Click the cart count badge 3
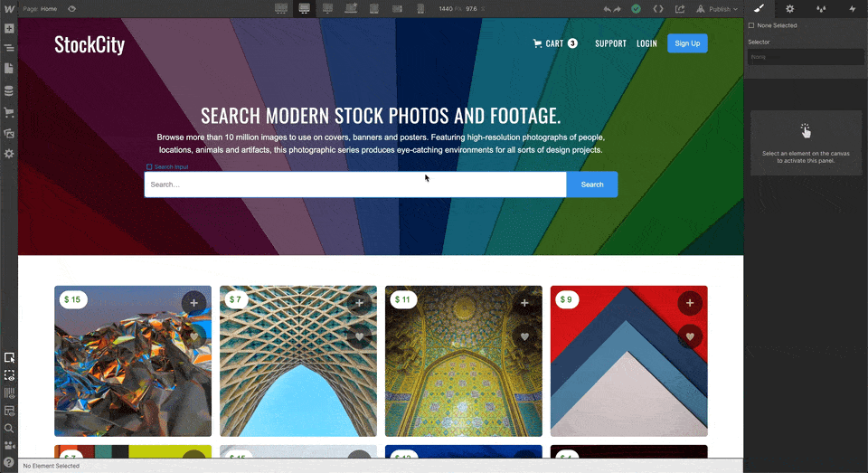 point(572,43)
